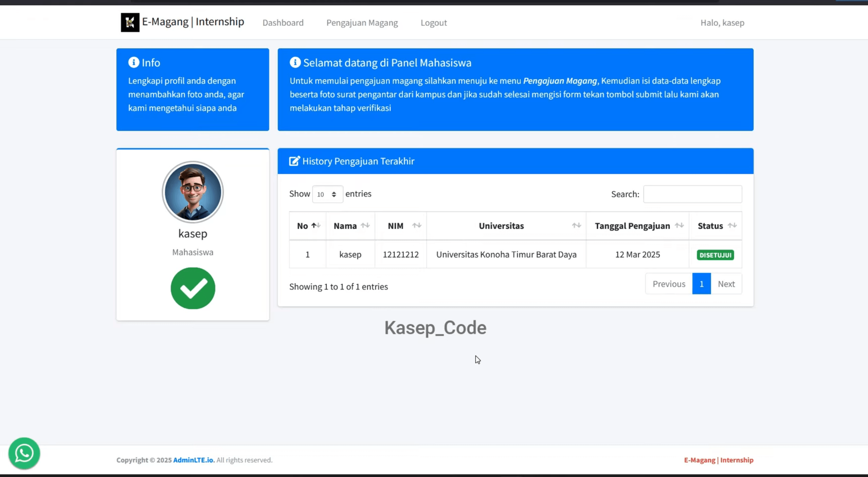Focus the Search input field
This screenshot has height=477, width=868.
(x=692, y=194)
